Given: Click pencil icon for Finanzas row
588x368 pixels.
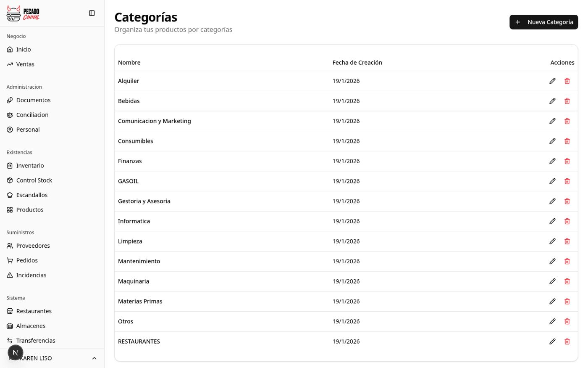Looking at the screenshot, I should [x=552, y=161].
